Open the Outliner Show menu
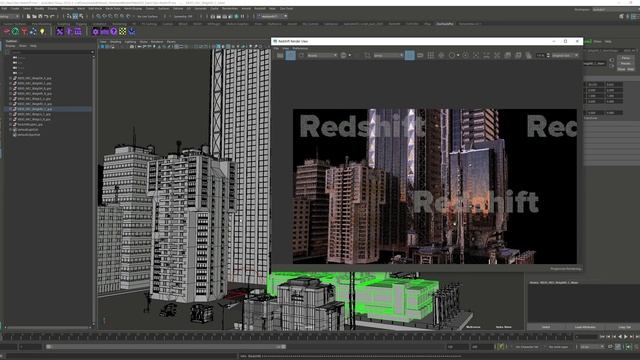640x360 pixels. coord(22,46)
